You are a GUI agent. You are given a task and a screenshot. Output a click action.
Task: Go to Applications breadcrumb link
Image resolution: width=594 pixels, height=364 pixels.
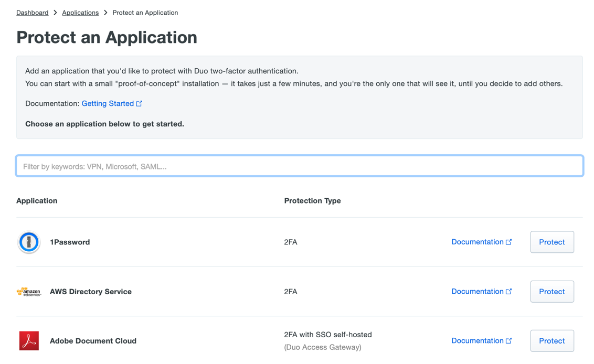tap(80, 13)
